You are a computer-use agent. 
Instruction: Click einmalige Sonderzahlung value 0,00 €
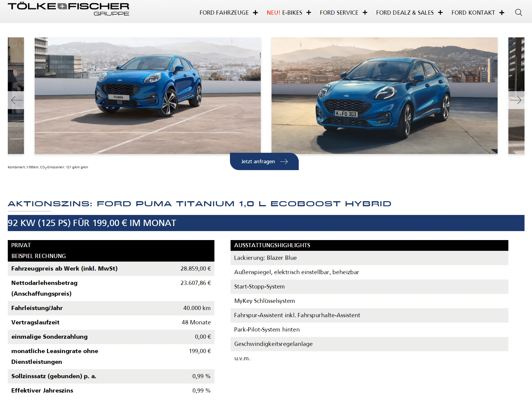click(203, 337)
